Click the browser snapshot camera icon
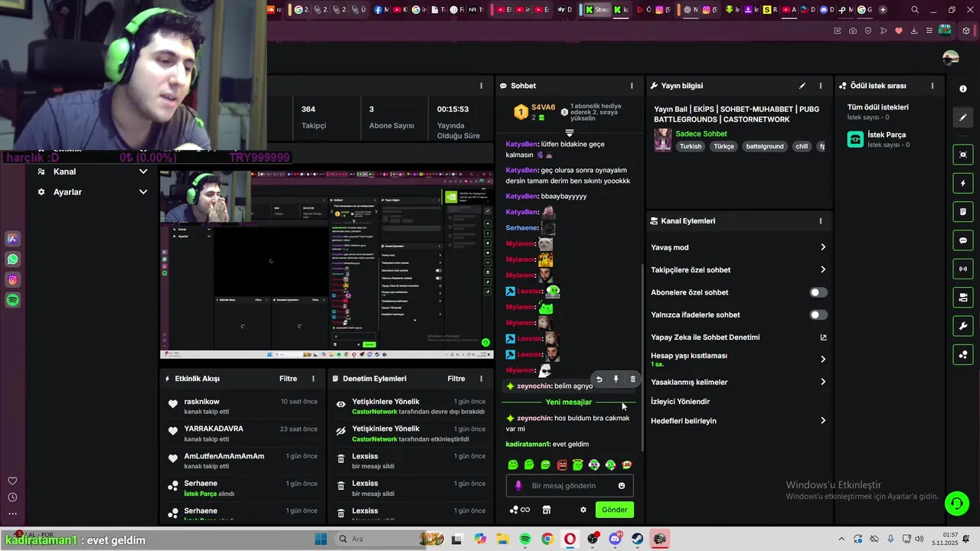The width and height of the screenshot is (980, 551). pos(853,31)
